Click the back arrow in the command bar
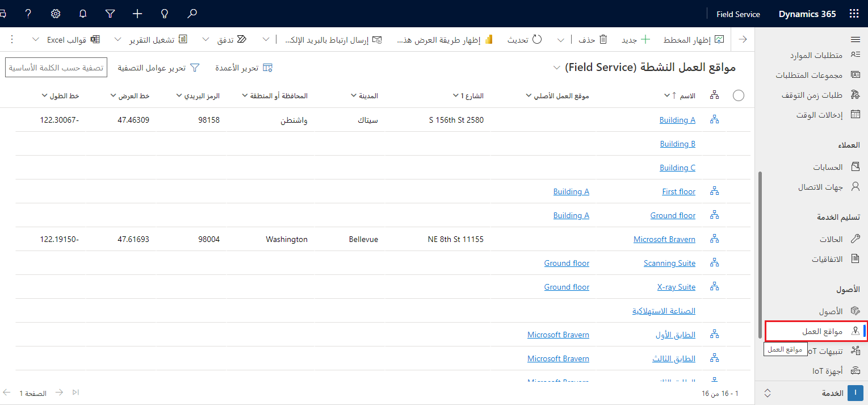 click(x=743, y=39)
